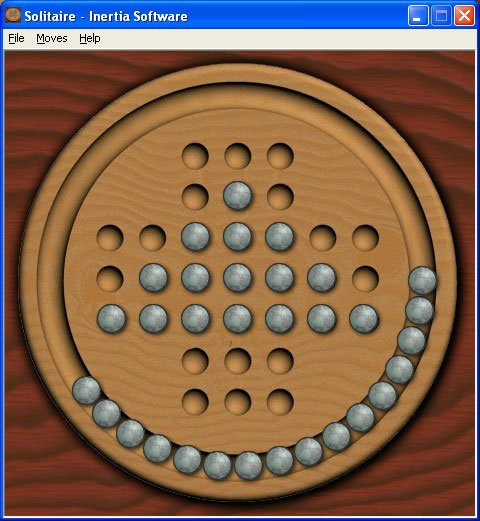
Task: Open the Moves menu
Action: click(52, 39)
